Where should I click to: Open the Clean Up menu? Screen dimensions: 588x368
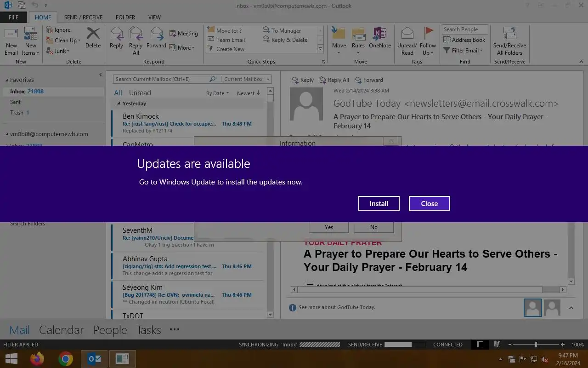pyautogui.click(x=63, y=40)
